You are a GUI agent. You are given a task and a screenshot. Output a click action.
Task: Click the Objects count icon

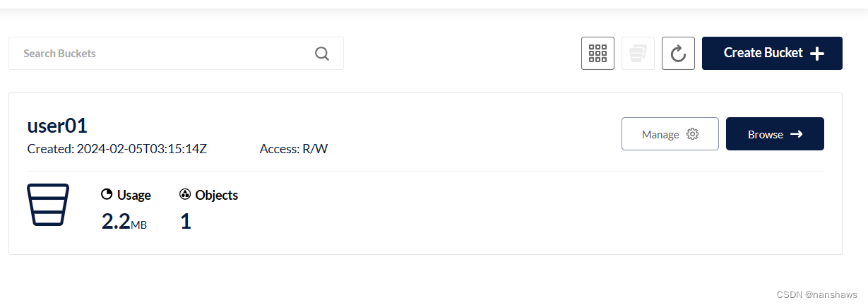click(x=185, y=195)
